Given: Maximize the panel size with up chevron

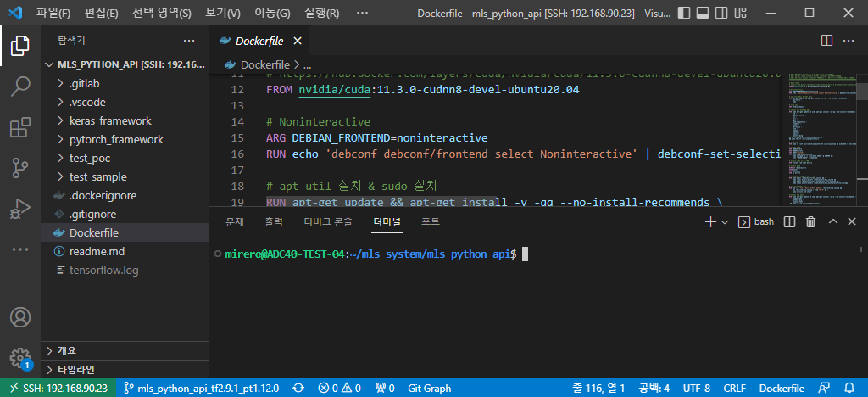Looking at the screenshot, I should 833,222.
